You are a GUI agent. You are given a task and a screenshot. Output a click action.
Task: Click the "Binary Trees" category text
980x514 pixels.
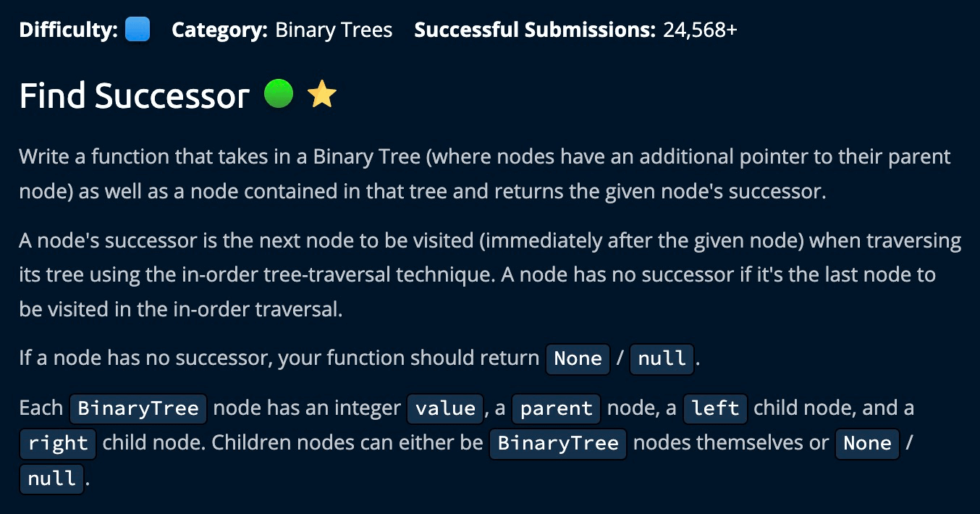[334, 30]
